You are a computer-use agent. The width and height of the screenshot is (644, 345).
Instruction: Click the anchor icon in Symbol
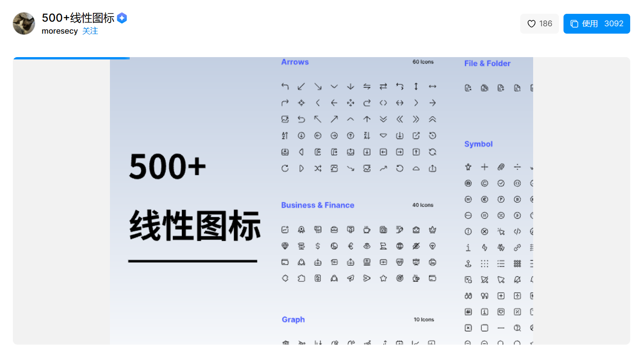pyautogui.click(x=468, y=264)
